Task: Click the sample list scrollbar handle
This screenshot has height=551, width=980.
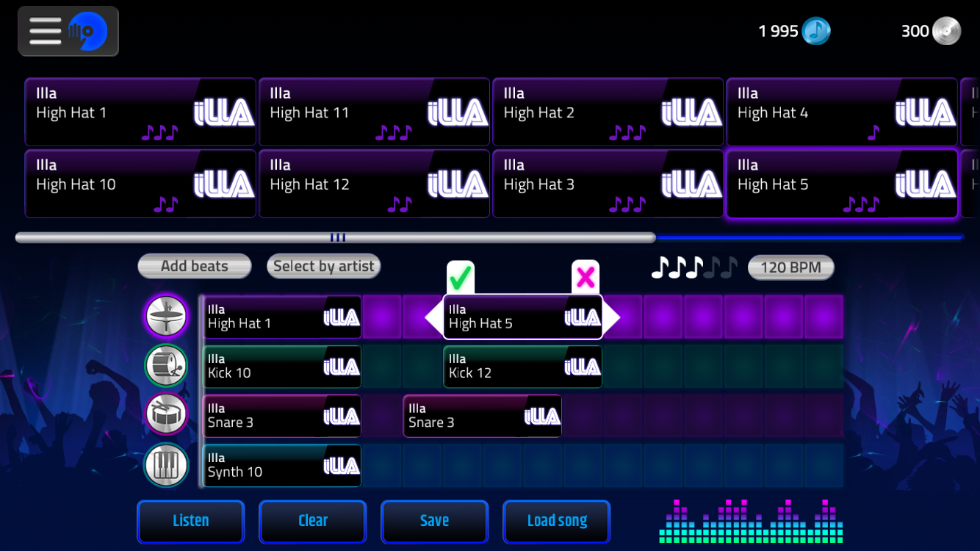Action: coord(336,237)
